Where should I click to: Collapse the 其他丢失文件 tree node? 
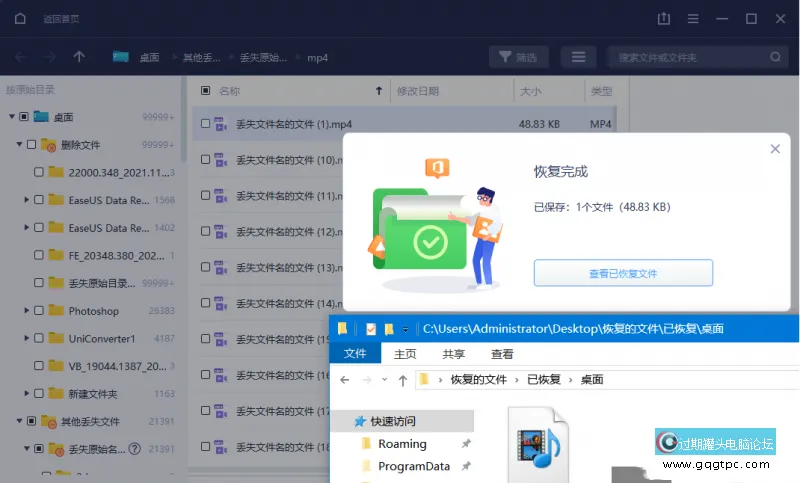pos(19,421)
